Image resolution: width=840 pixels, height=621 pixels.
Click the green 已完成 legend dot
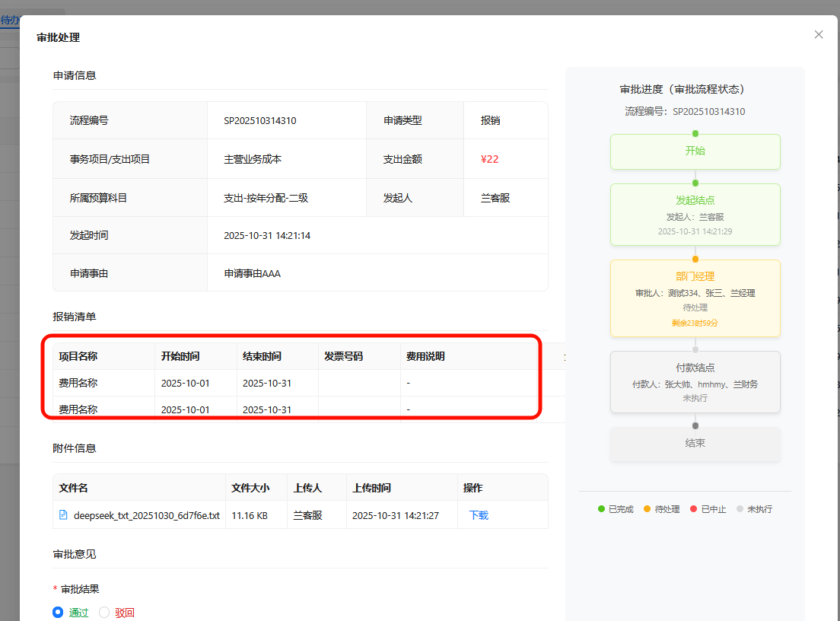601,509
